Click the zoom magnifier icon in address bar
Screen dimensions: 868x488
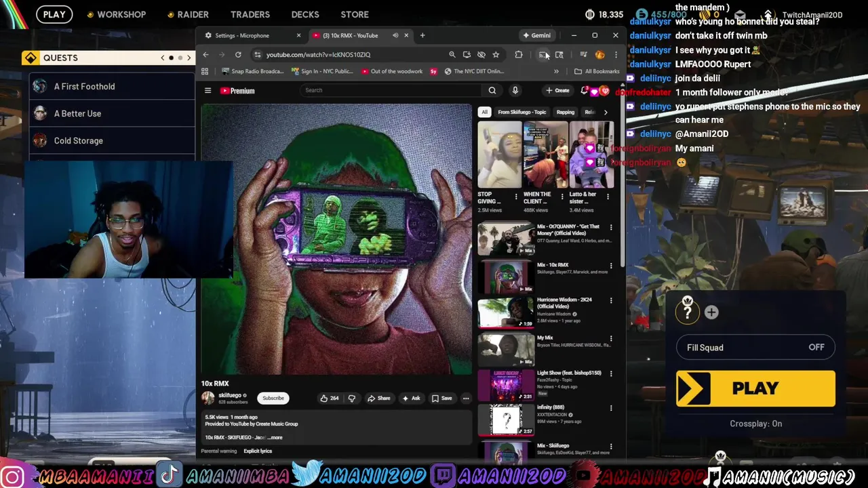point(452,55)
